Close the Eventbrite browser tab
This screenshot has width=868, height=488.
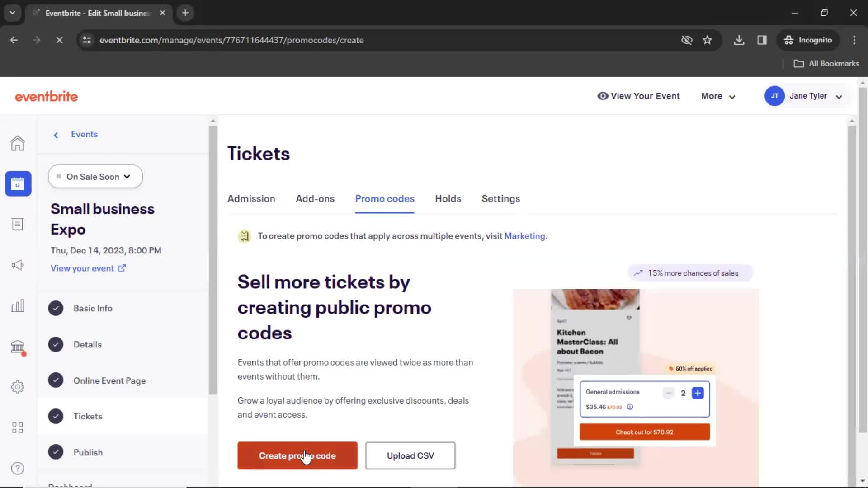(162, 13)
